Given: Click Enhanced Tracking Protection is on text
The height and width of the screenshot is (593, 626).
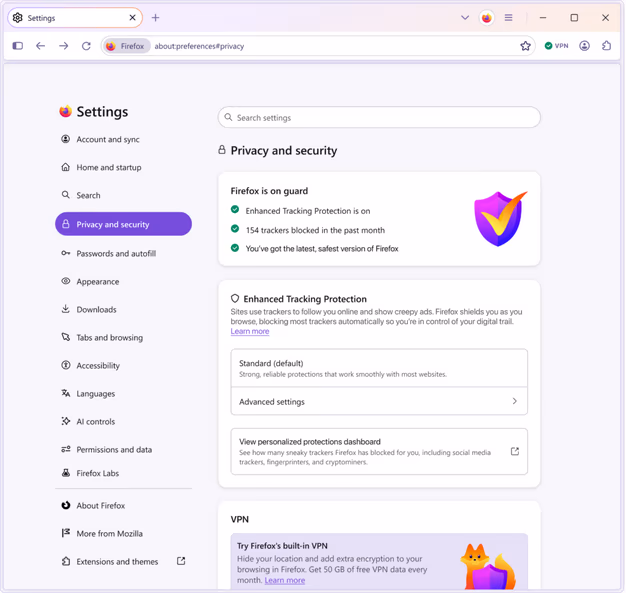Looking at the screenshot, I should (308, 211).
